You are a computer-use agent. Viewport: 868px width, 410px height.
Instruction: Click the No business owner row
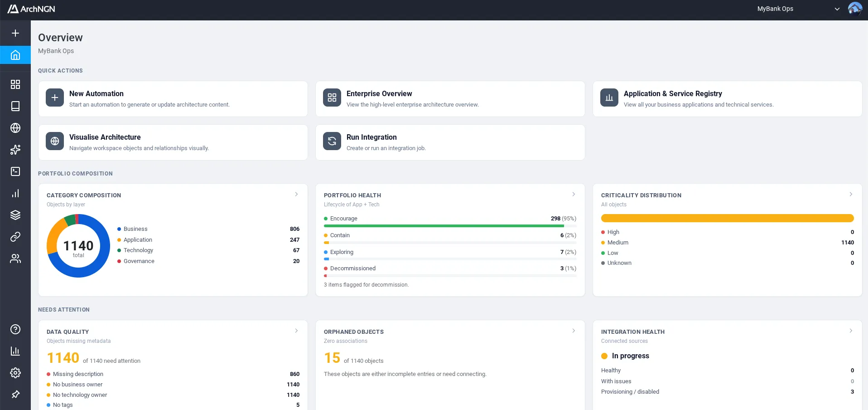click(173, 385)
